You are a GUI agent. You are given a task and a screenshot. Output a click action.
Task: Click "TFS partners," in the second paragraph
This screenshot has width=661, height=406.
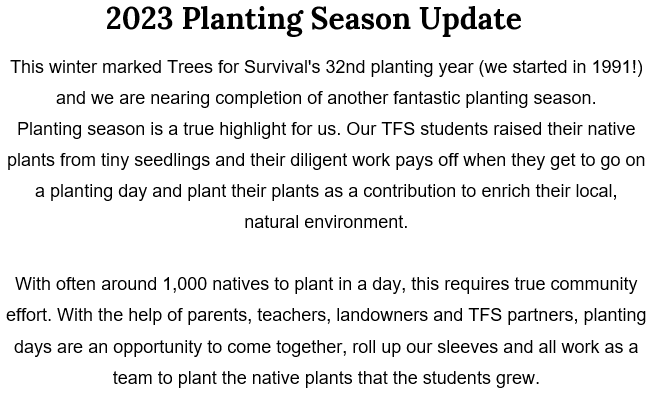tap(523, 315)
